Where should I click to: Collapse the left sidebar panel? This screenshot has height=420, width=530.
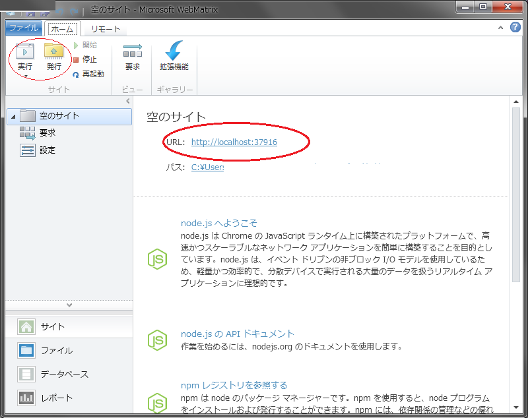[x=128, y=102]
